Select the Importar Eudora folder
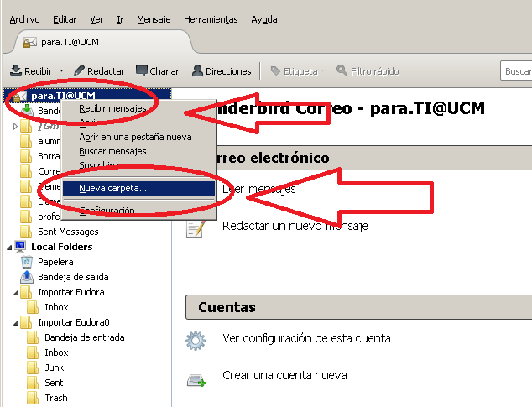 pyautogui.click(x=71, y=292)
